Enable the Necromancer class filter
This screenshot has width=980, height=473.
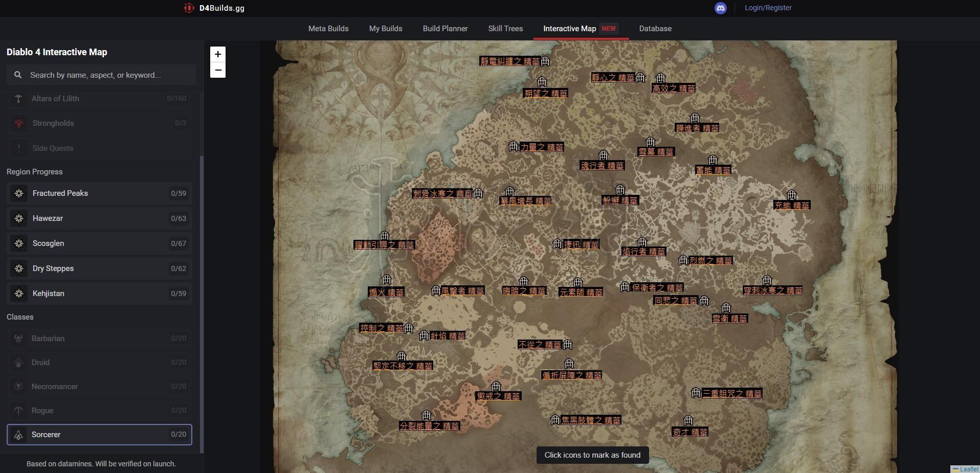pos(99,387)
